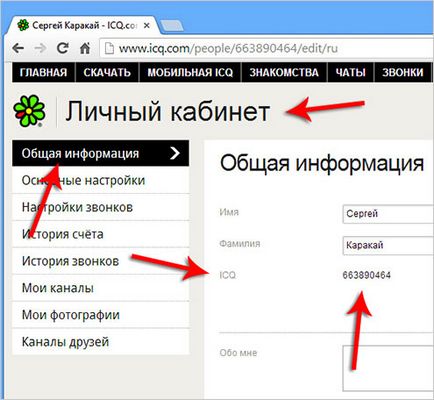The width and height of the screenshot is (434, 400).
Task: Click the ICQ field label
Action: tap(228, 275)
